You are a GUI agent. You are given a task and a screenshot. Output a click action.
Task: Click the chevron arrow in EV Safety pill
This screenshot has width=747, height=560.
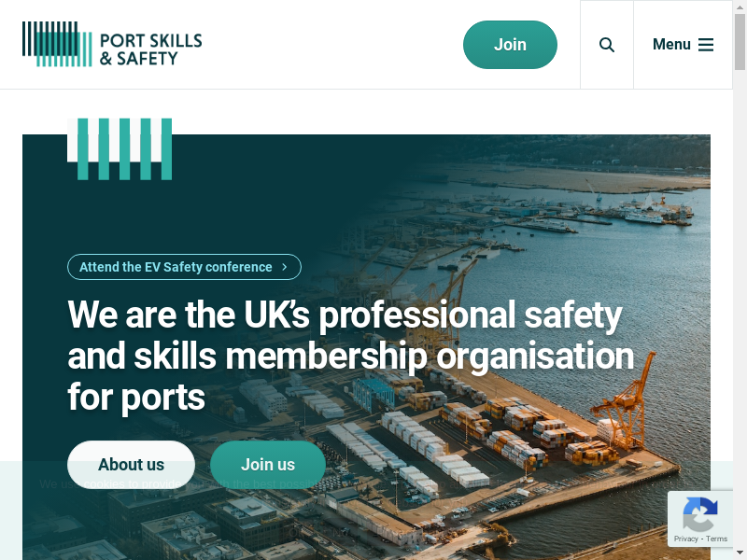click(x=285, y=267)
